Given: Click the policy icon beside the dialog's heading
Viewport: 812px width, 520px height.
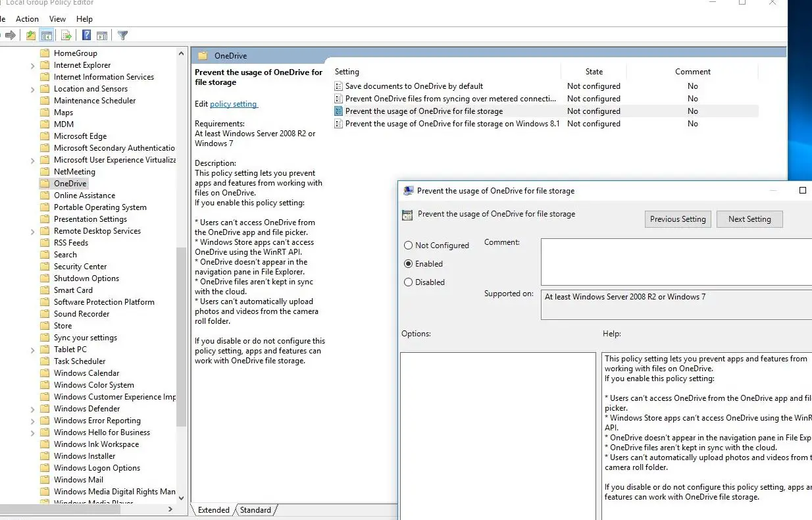Looking at the screenshot, I should point(407,215).
